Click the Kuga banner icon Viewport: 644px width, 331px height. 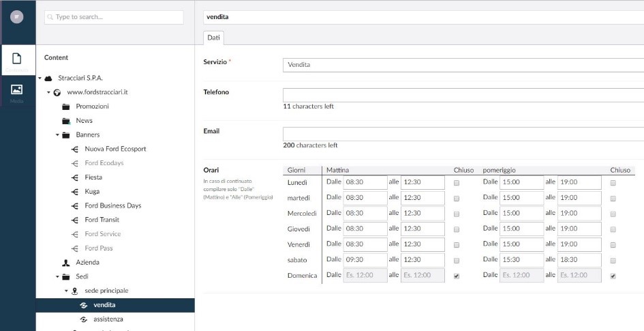point(75,192)
